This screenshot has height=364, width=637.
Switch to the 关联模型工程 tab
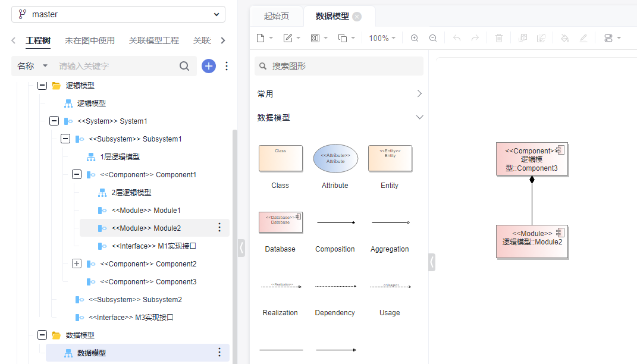[153, 40]
